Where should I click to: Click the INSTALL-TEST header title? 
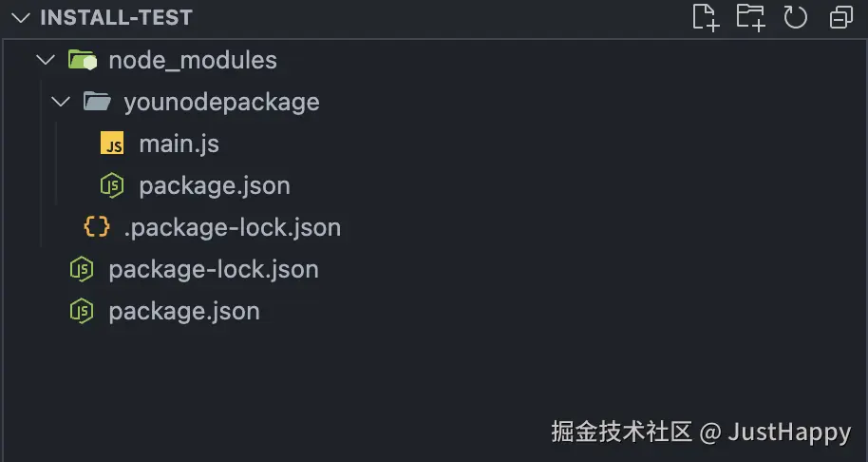116,17
